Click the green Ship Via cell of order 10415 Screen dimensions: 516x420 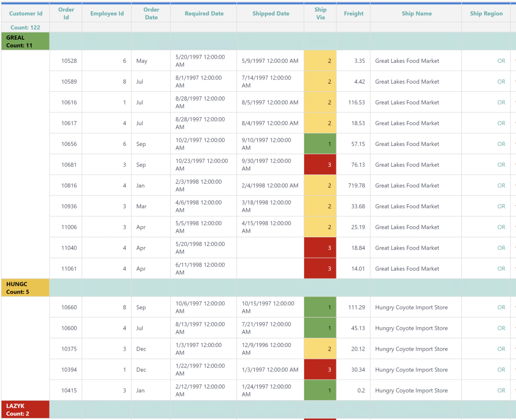tap(320, 390)
